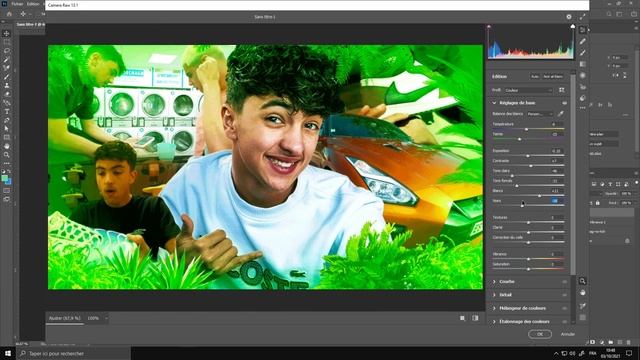Select the Camera Raw Radial Filter tool

tap(582, 76)
